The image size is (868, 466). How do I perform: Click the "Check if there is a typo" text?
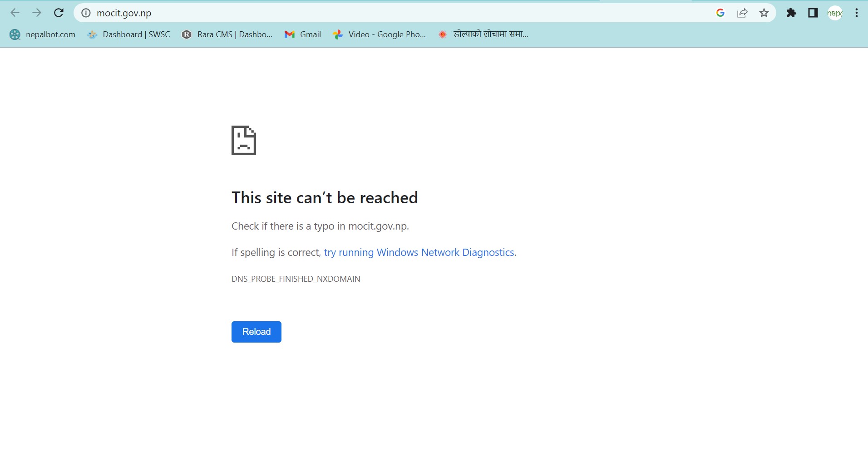[320, 226]
